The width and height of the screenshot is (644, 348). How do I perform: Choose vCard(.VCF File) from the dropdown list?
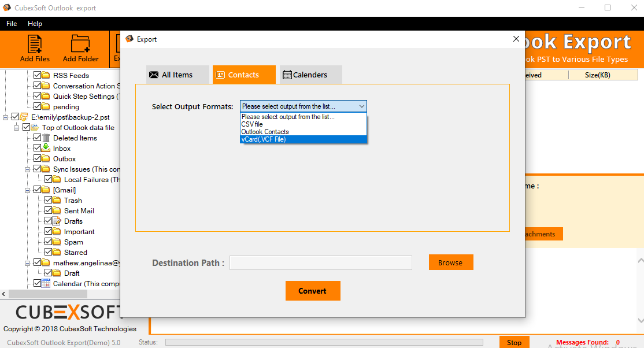303,139
